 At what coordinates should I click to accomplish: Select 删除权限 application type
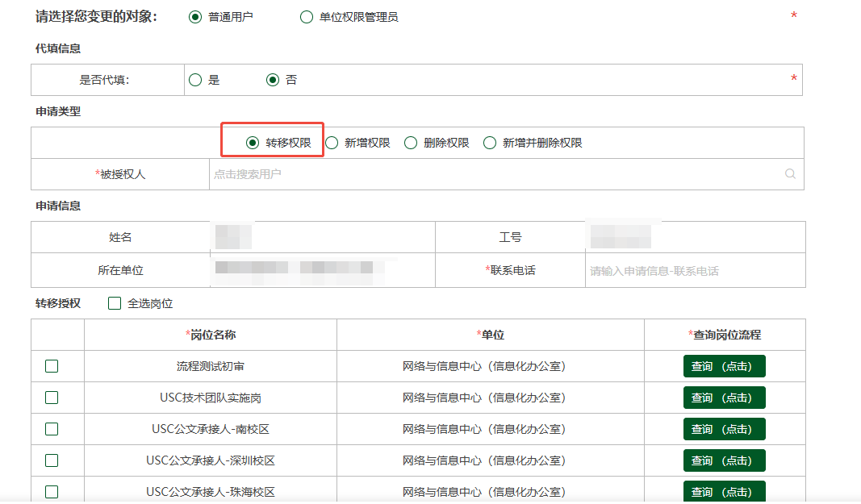click(x=411, y=143)
